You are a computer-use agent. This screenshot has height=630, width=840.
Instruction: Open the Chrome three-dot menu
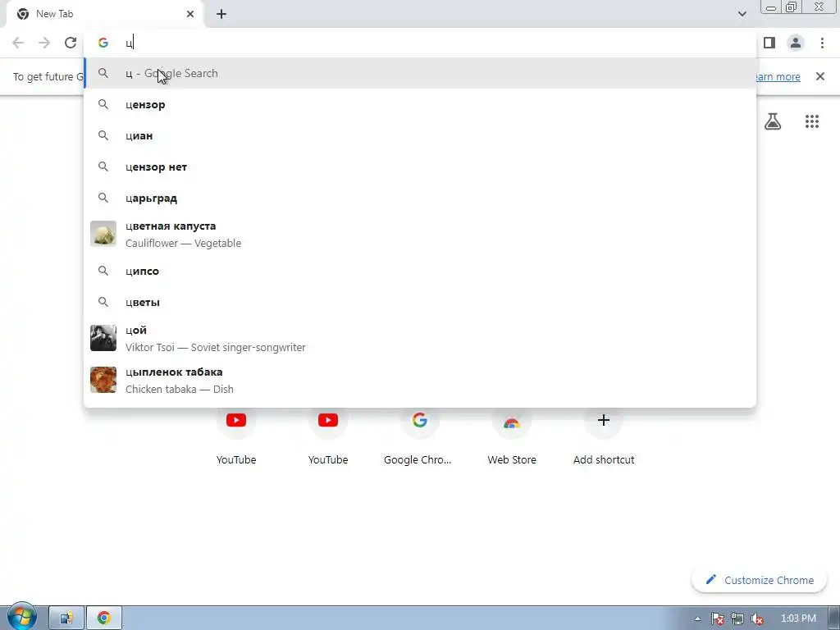(822, 43)
